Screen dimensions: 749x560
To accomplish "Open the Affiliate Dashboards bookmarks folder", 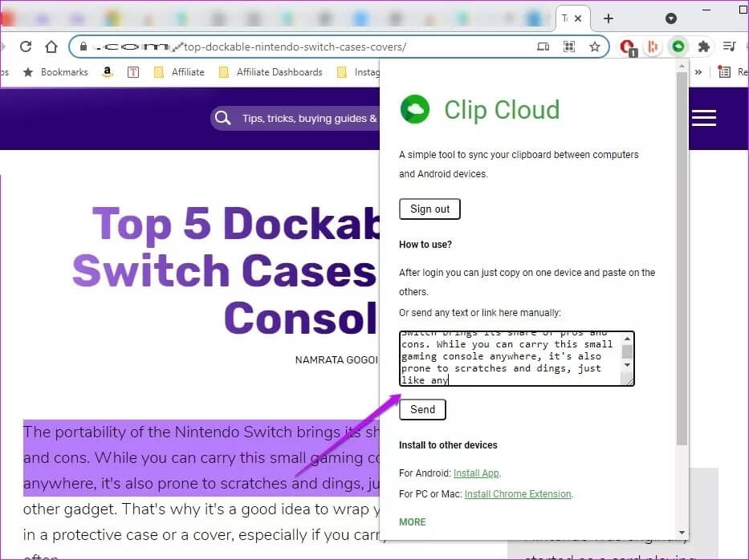I will [x=271, y=72].
